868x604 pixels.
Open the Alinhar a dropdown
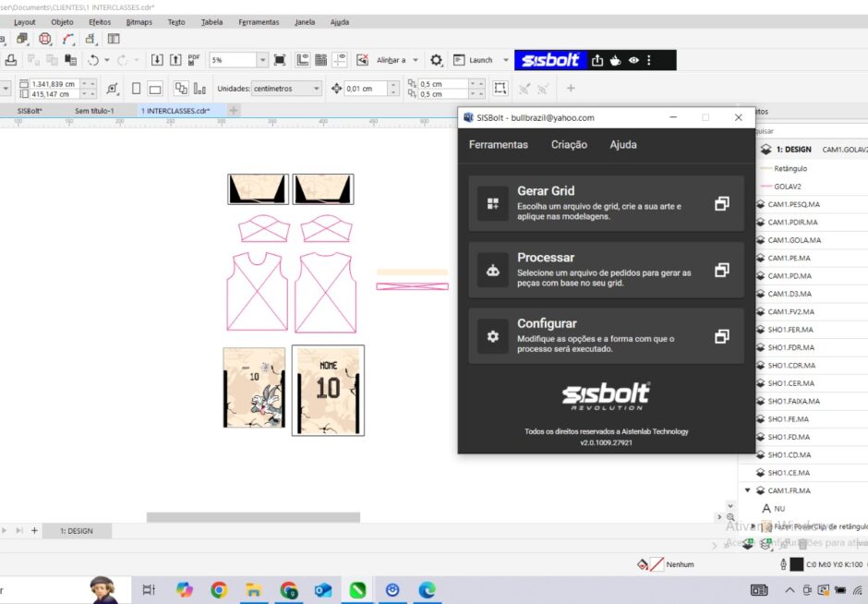(416, 60)
